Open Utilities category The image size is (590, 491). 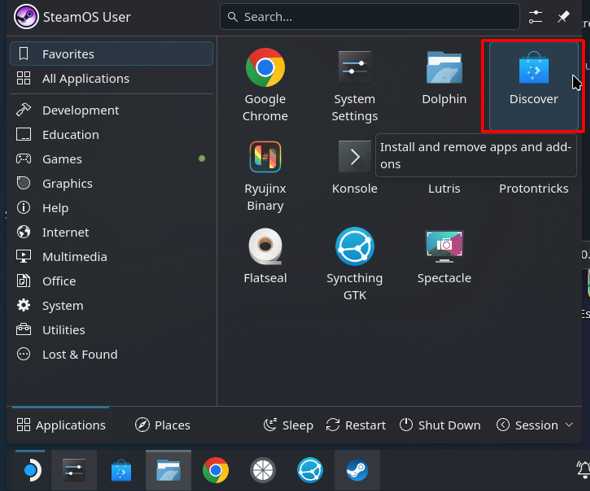point(112,330)
